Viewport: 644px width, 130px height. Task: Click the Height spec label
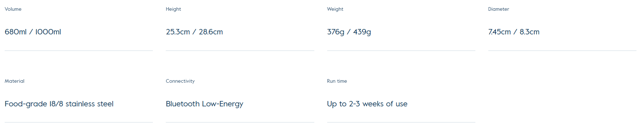pyautogui.click(x=173, y=9)
